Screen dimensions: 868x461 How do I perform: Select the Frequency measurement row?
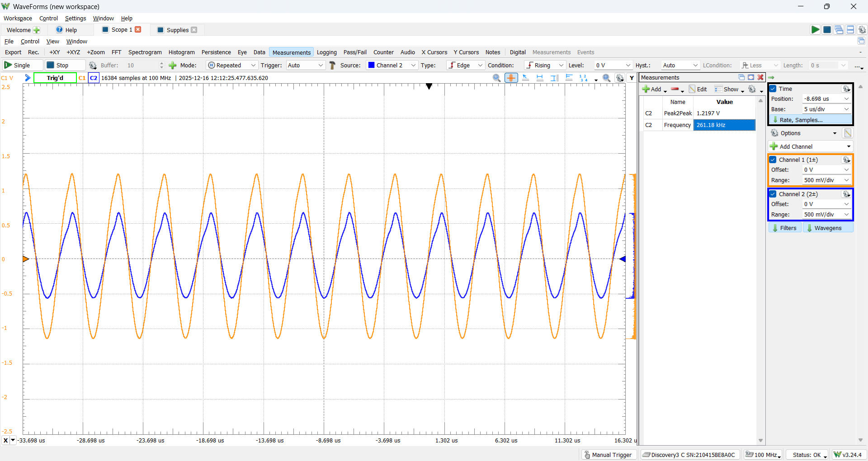(699, 125)
